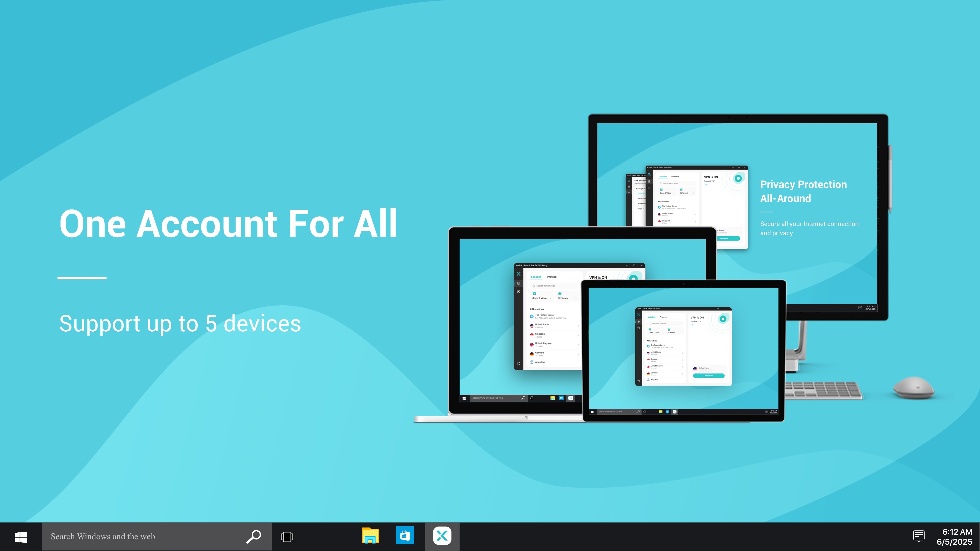Select the Argentina location entry
The height and width of the screenshot is (551, 980).
540,362
